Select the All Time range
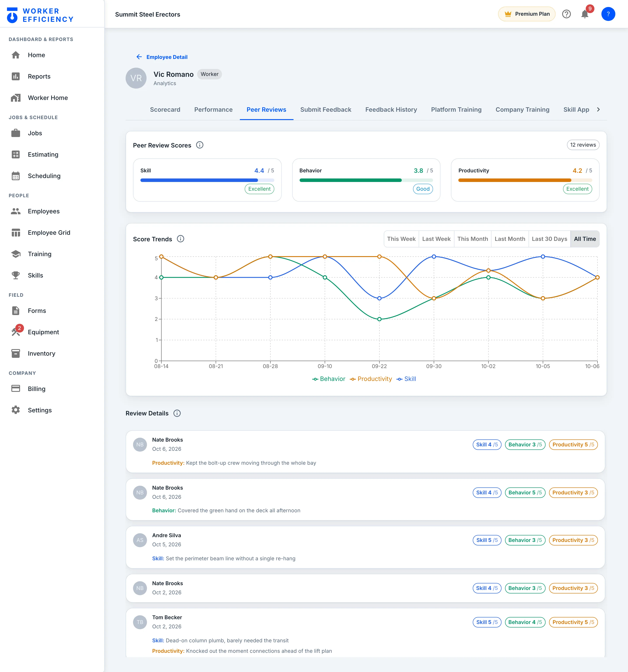Screen dimensions: 628x672 [x=585, y=239]
